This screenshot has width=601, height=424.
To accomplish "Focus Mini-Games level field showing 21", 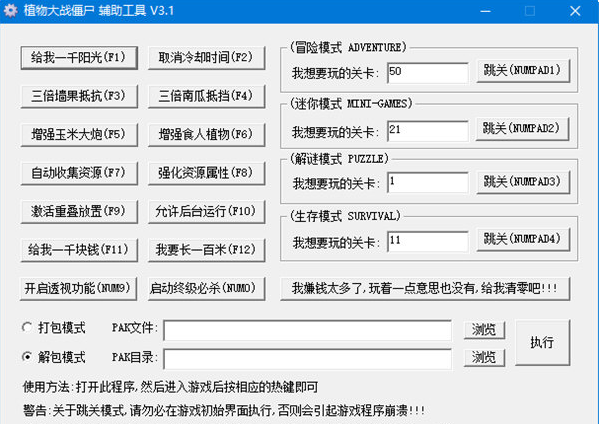I will (x=427, y=131).
